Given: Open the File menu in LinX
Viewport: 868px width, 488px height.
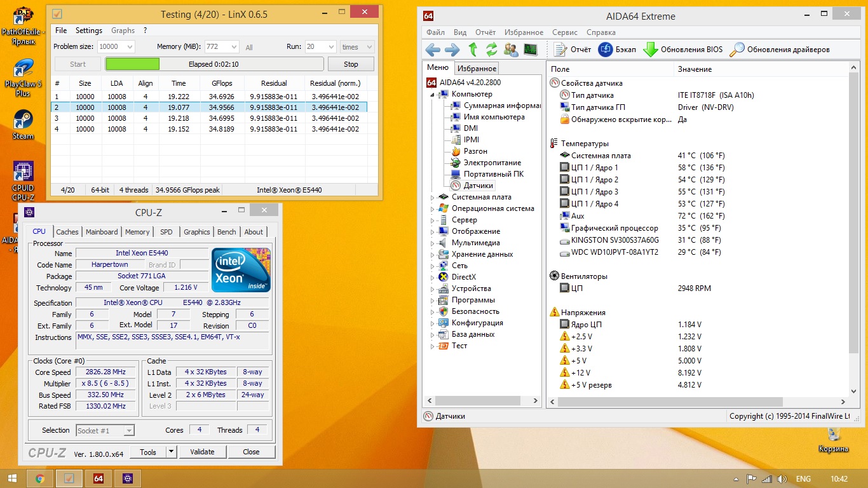Looking at the screenshot, I should tap(61, 30).
